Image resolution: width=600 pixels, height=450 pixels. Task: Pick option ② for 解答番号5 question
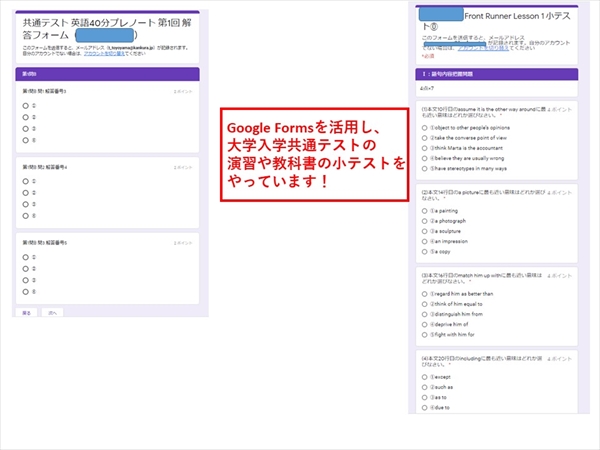[26, 269]
